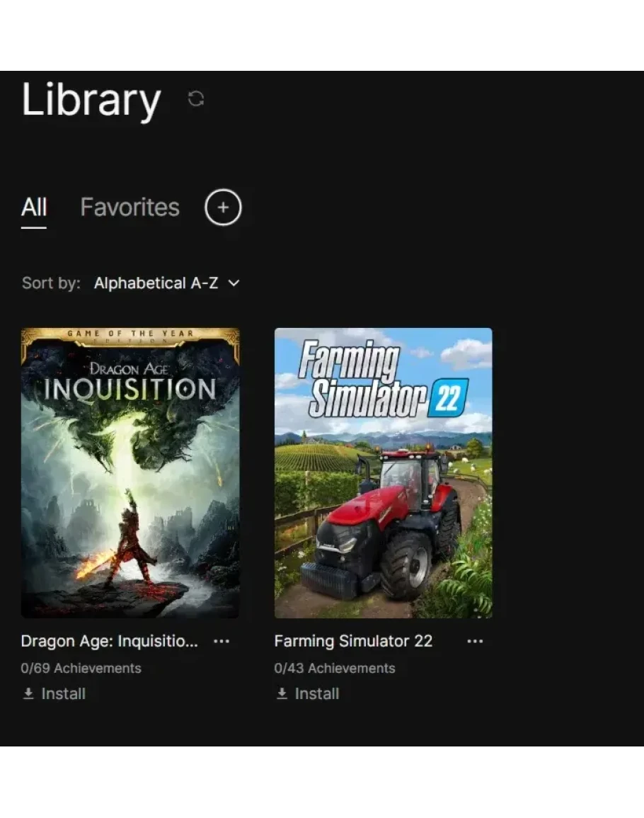Screen dimensions: 644x818
Task: View the 0/43 Achievements link
Action: (335, 669)
